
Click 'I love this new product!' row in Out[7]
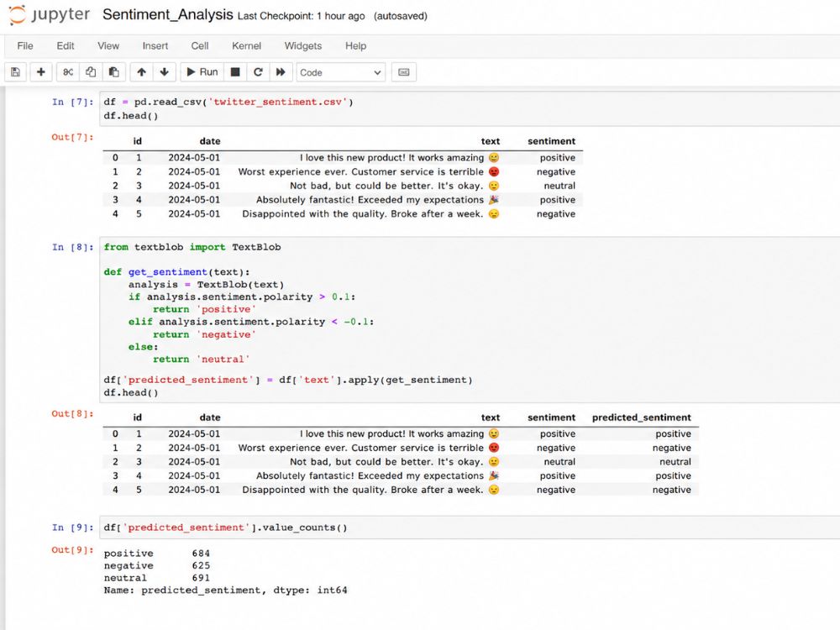343,158
